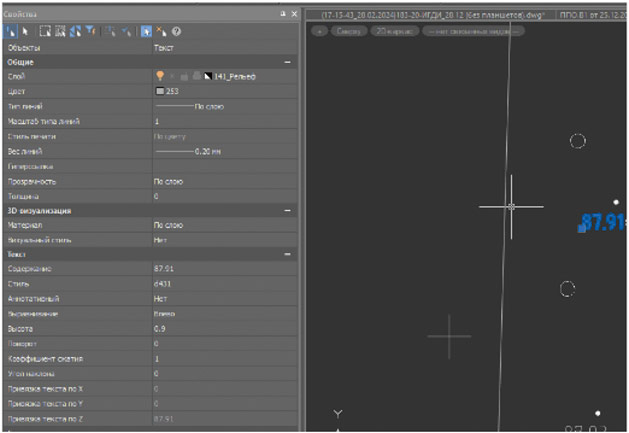The width and height of the screenshot is (629, 433).
Task: Open the Вес линий 0.20 мм dropdown
Action: pyautogui.click(x=225, y=151)
